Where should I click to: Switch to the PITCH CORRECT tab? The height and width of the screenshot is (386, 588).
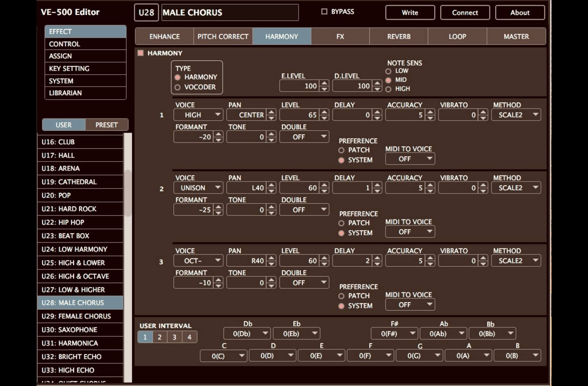[x=223, y=36]
